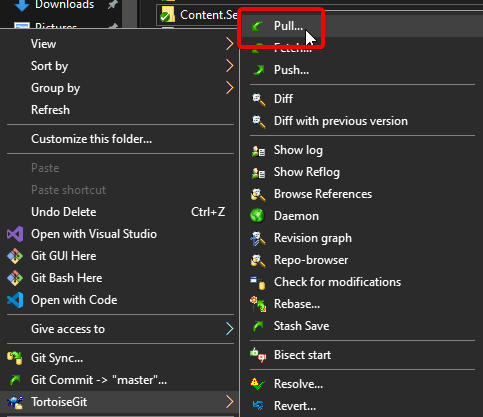Click the Git Bash Here icon

15,278
